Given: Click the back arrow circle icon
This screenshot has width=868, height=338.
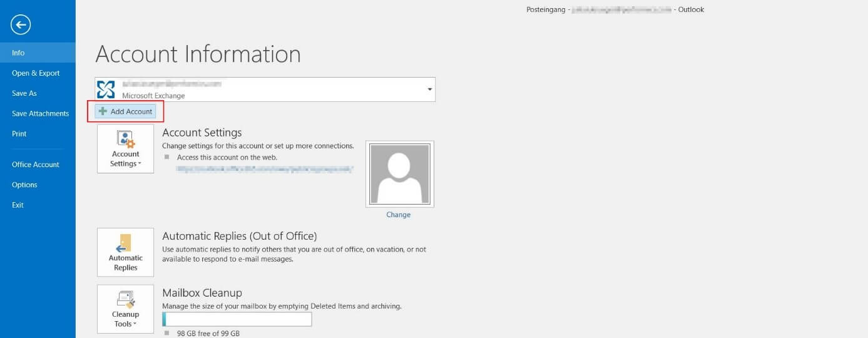Looking at the screenshot, I should (x=21, y=24).
